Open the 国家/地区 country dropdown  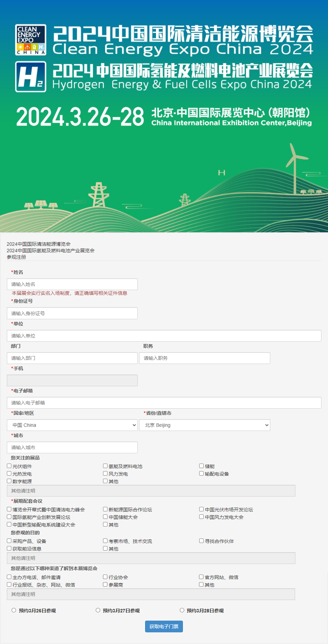(72, 425)
